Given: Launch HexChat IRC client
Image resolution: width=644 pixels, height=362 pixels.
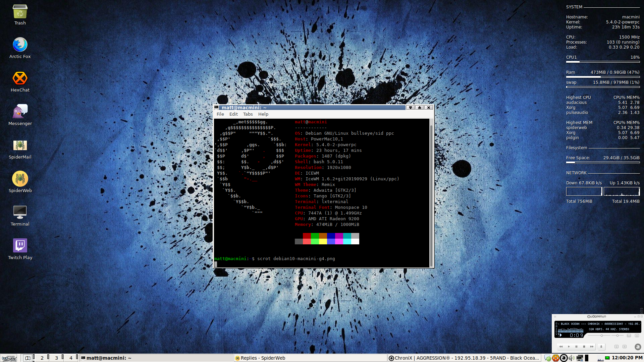Looking at the screenshot, I should [20, 78].
